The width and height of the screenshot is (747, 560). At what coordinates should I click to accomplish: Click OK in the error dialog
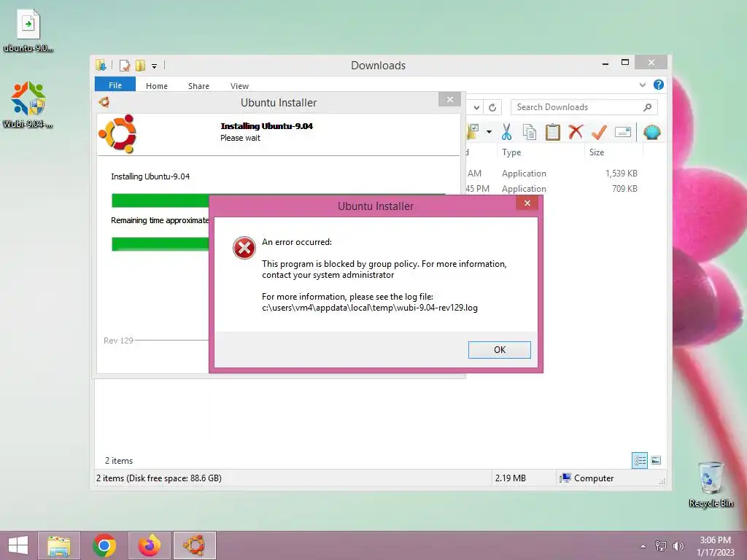pos(499,349)
